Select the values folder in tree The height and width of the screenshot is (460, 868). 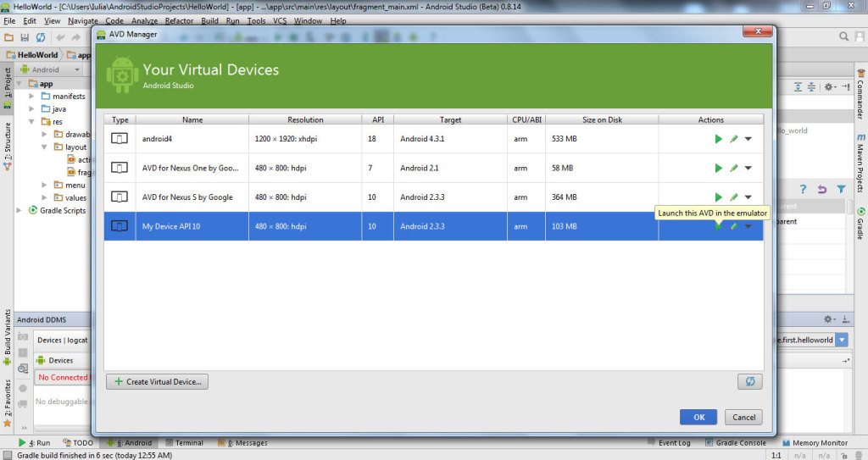(70, 197)
